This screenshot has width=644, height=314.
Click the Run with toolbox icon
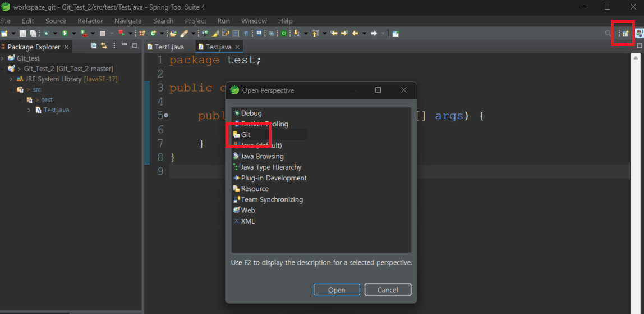pos(84,33)
